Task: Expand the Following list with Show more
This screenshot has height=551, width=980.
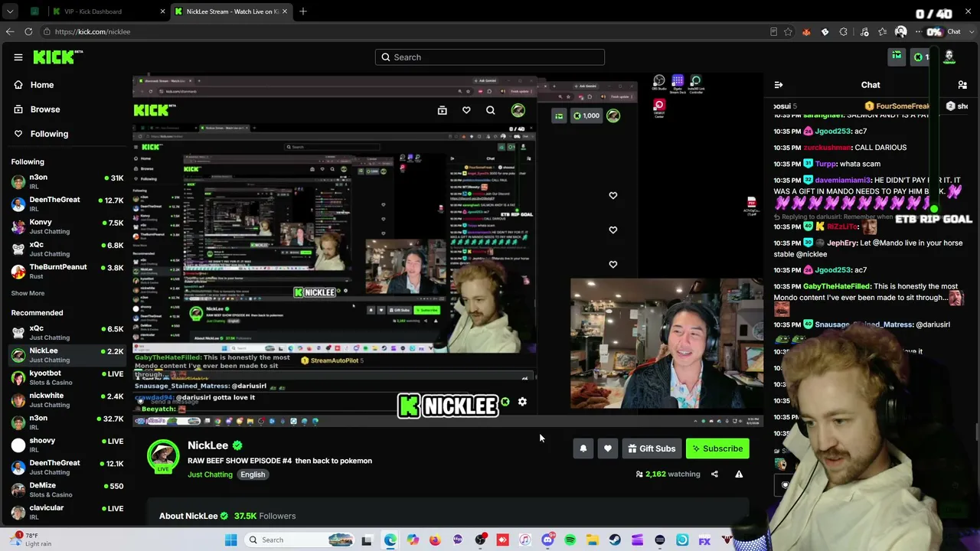Action: coord(28,293)
